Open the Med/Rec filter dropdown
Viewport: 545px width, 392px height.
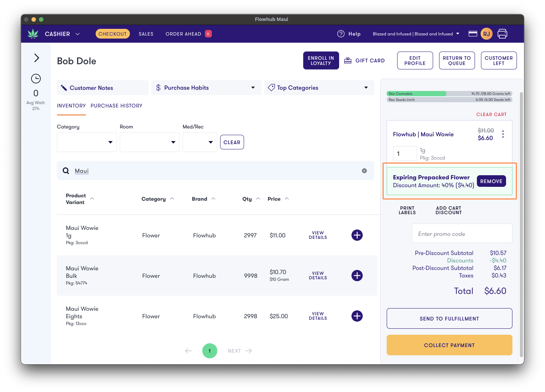pos(200,142)
